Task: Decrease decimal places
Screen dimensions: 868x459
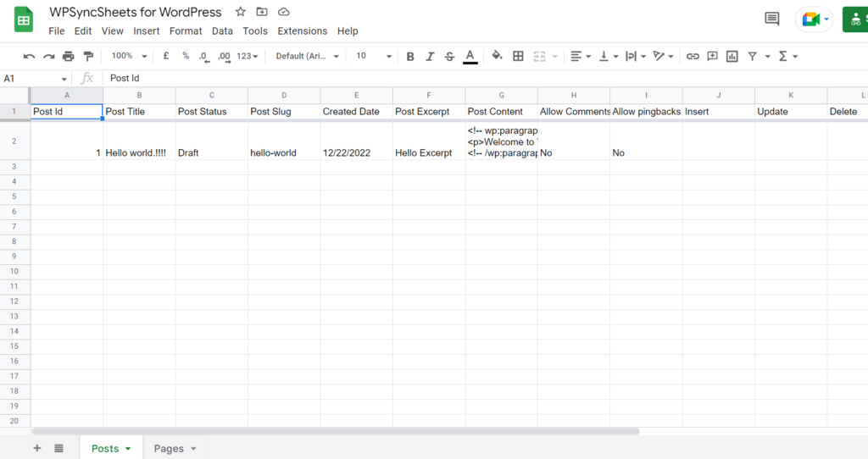Action: [x=203, y=57]
